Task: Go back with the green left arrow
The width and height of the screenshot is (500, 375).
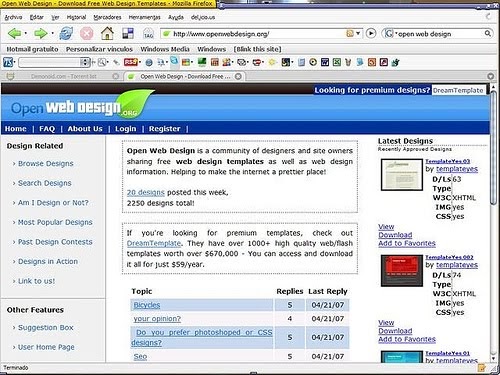Action: 14,33
